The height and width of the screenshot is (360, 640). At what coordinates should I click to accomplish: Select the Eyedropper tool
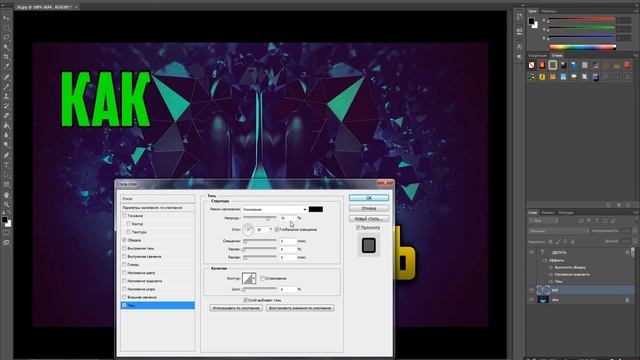(6, 67)
